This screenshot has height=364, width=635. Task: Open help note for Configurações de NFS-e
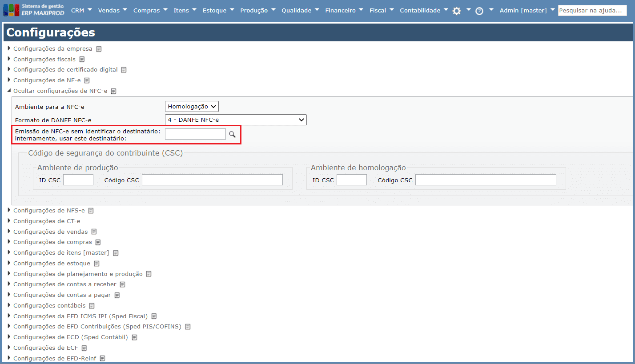coord(91,211)
